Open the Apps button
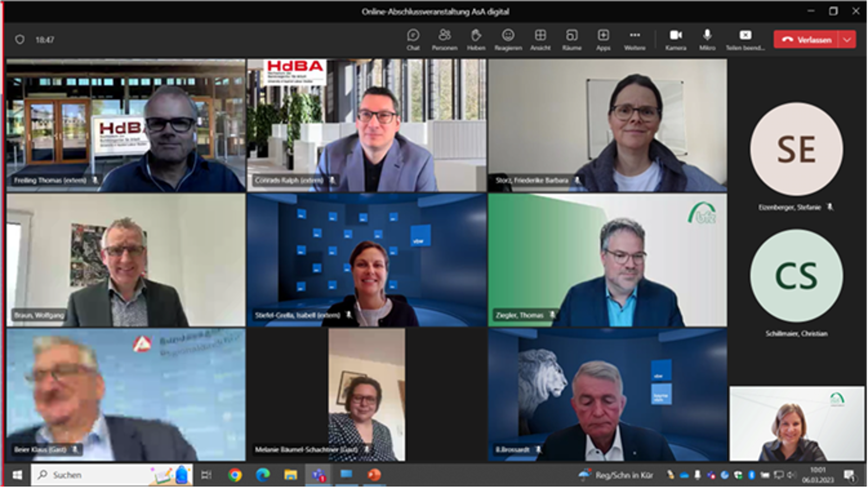 [603, 40]
